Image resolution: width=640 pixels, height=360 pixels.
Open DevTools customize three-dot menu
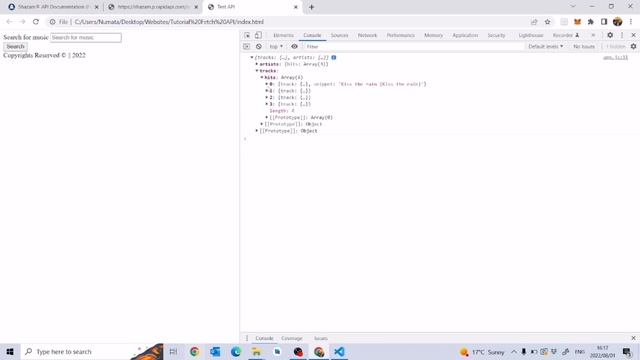tap(622, 36)
